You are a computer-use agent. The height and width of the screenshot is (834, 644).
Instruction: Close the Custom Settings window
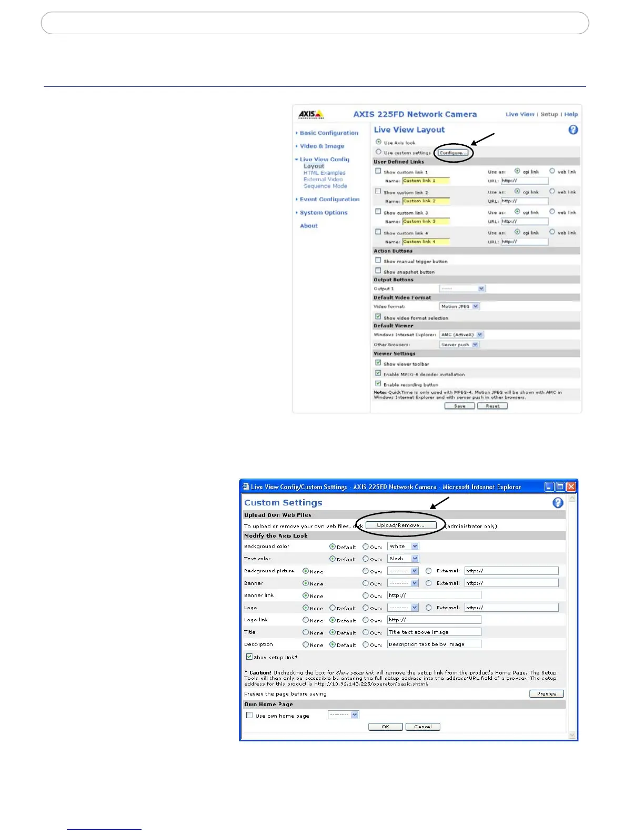(x=571, y=487)
